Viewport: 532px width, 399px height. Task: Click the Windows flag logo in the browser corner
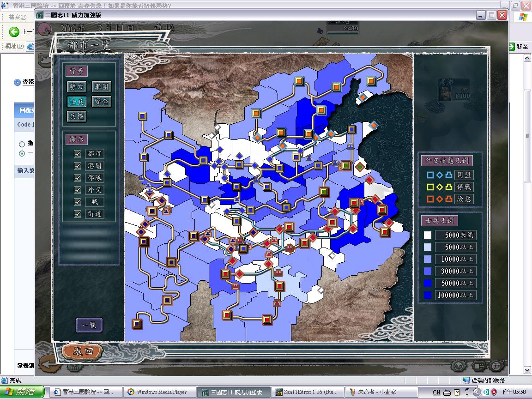click(523, 17)
